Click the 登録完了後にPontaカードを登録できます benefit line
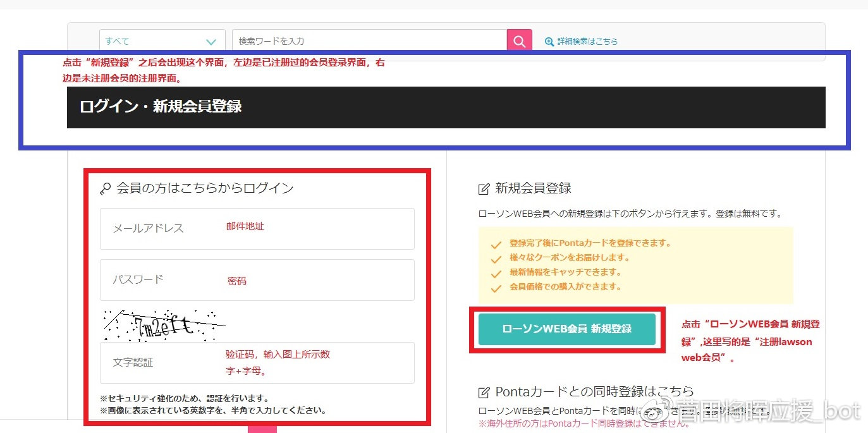This screenshot has height=433, width=868. pyautogui.click(x=590, y=243)
